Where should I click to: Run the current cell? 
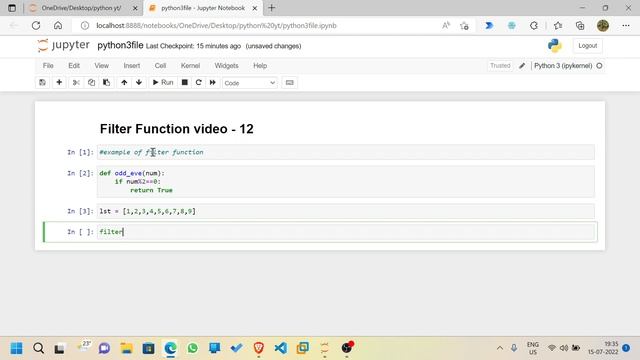(x=163, y=82)
